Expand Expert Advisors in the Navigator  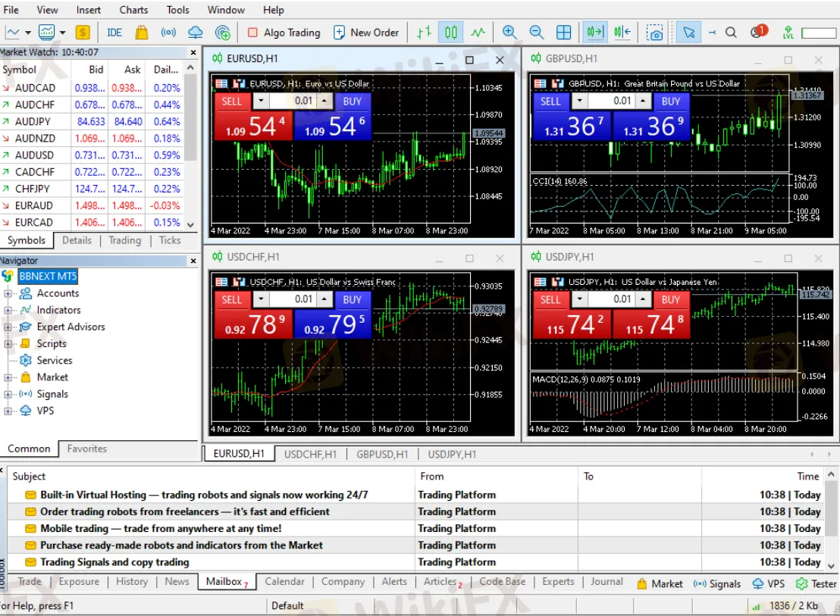click(x=6, y=327)
